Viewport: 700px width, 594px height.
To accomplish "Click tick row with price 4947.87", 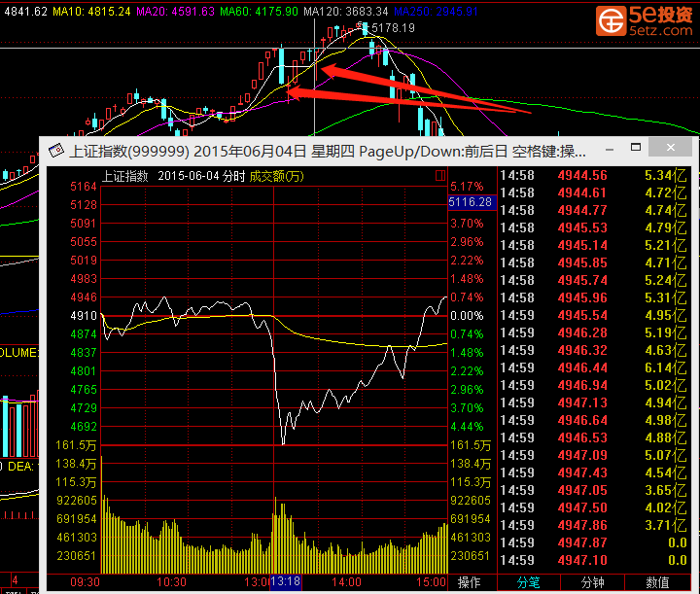I will click(x=594, y=542).
